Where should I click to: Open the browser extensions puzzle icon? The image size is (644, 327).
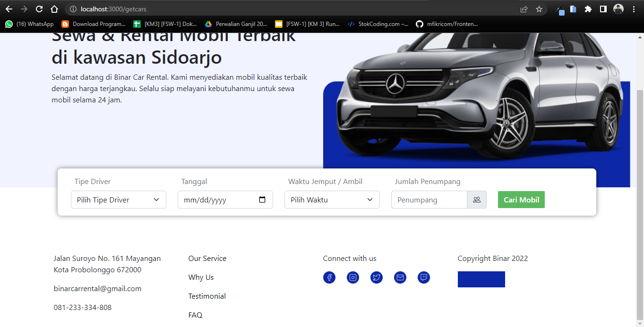click(x=588, y=9)
